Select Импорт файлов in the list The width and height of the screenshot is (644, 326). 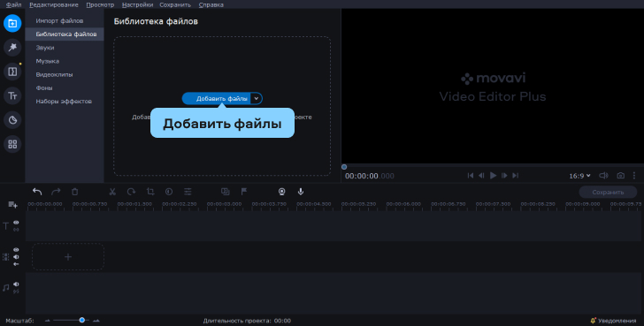65,20
